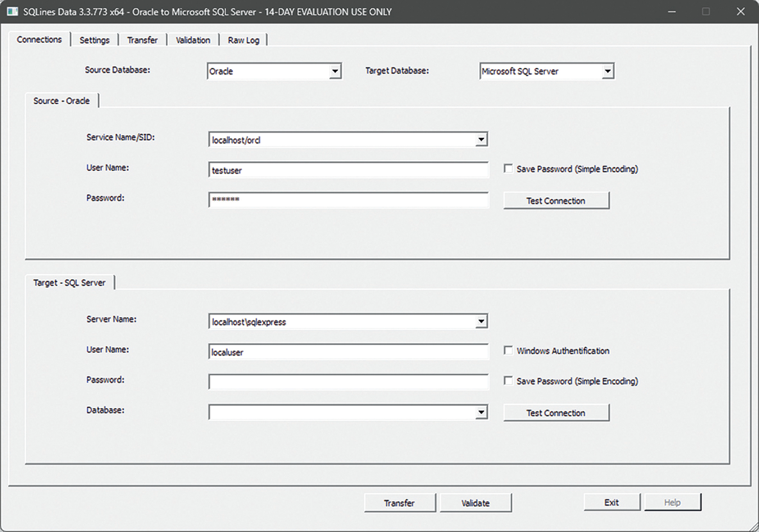Check Save Password for SQL Server target

click(508, 381)
